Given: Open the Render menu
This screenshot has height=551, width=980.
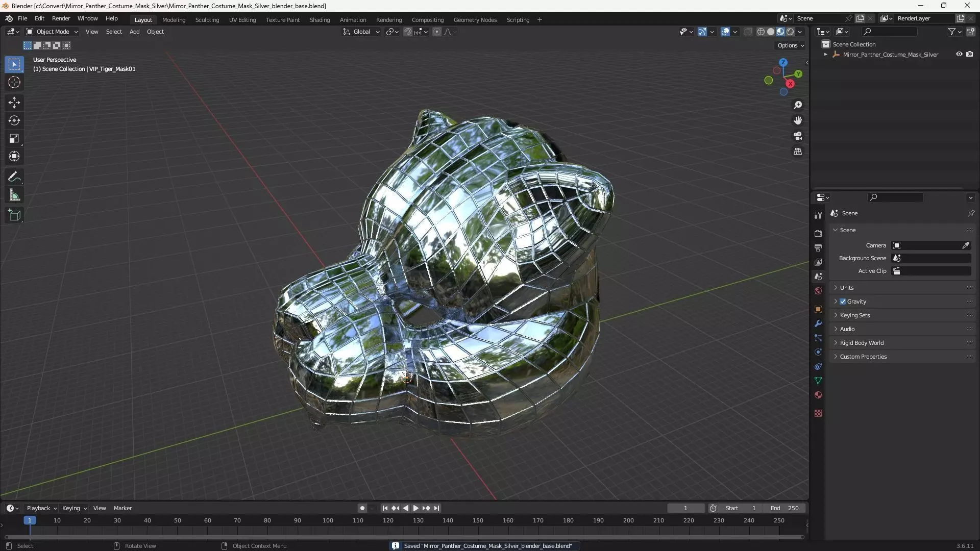Looking at the screenshot, I should point(61,18).
